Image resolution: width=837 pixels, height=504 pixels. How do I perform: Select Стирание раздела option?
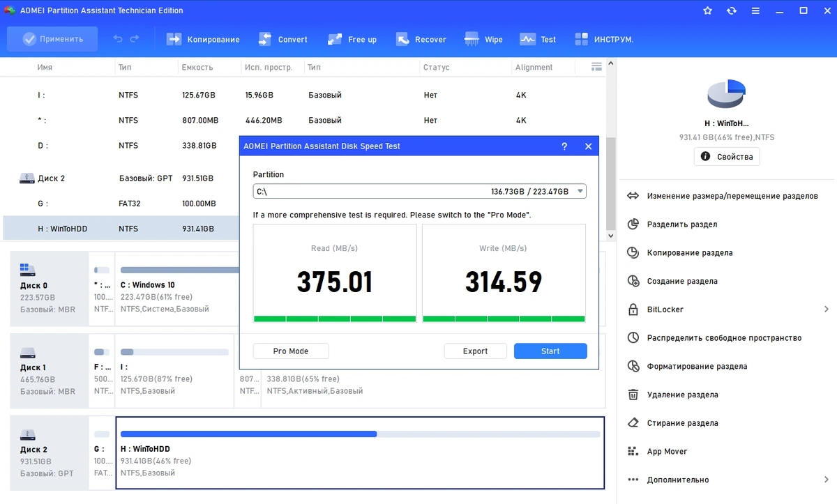tap(672, 423)
